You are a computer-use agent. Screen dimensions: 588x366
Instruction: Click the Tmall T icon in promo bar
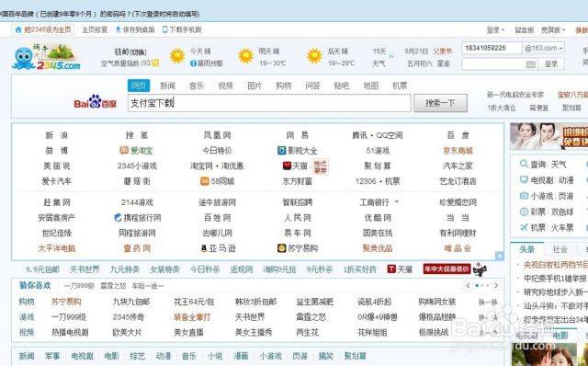pyautogui.click(x=391, y=269)
